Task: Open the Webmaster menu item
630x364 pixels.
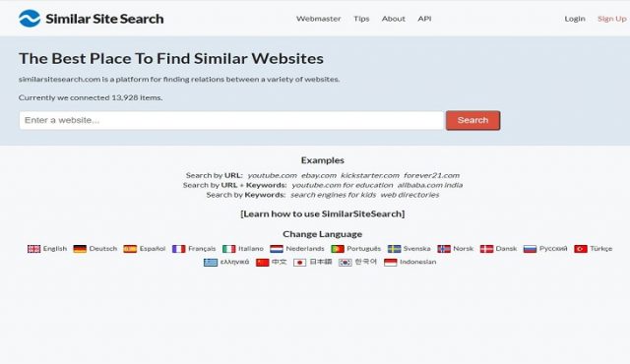Action: (x=319, y=19)
